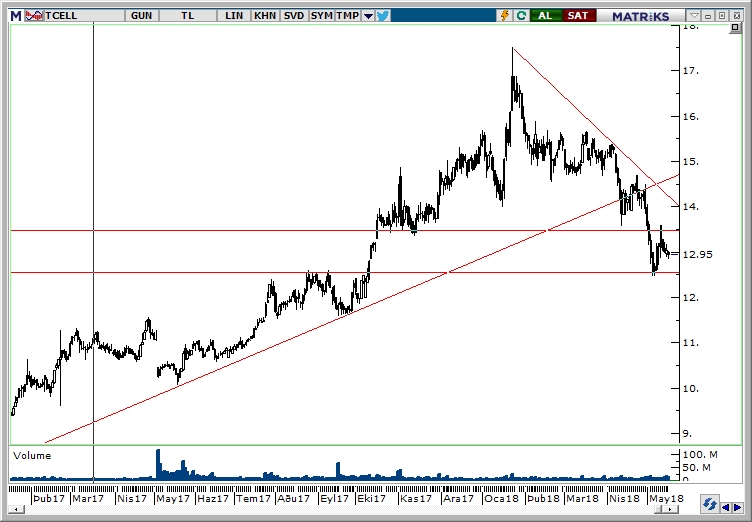
Task: Click the KHN toolbar button
Action: click(265, 16)
